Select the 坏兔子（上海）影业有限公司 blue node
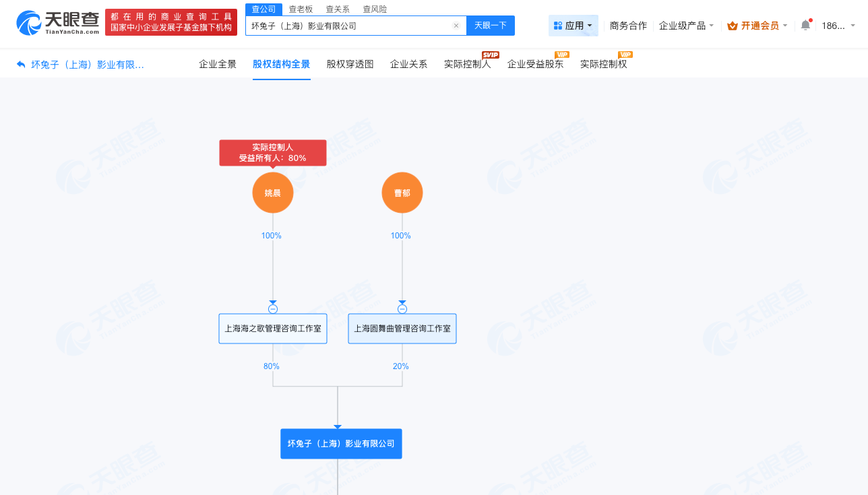 click(x=341, y=443)
